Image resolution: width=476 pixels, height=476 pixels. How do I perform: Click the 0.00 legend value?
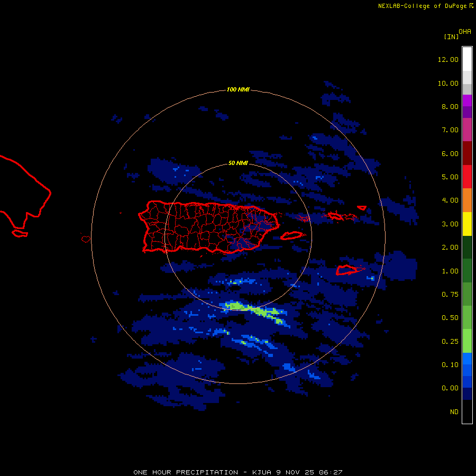450,388
